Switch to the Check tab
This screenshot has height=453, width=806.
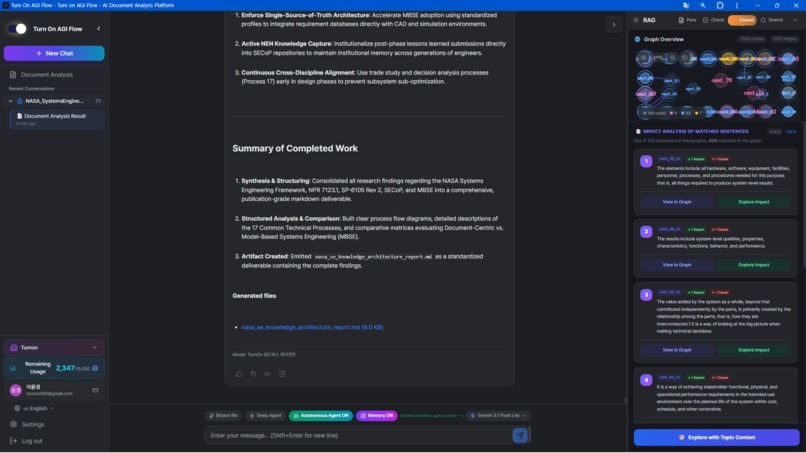[713, 20]
